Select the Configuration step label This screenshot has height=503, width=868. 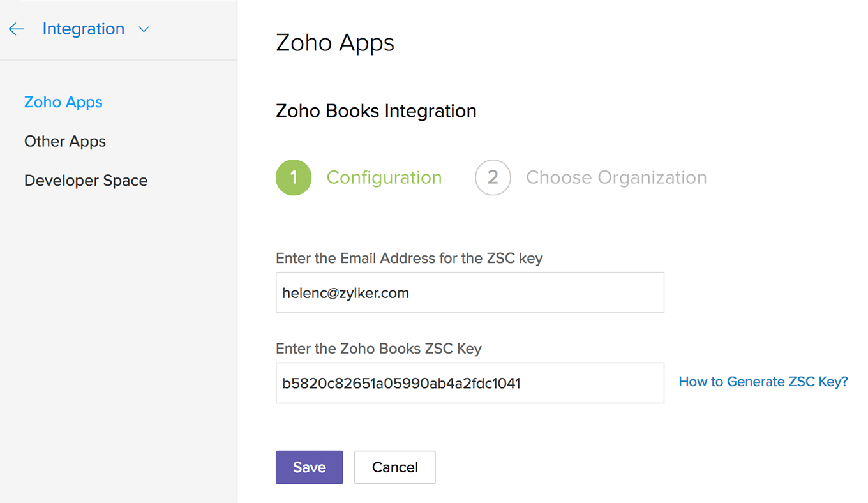pos(384,177)
